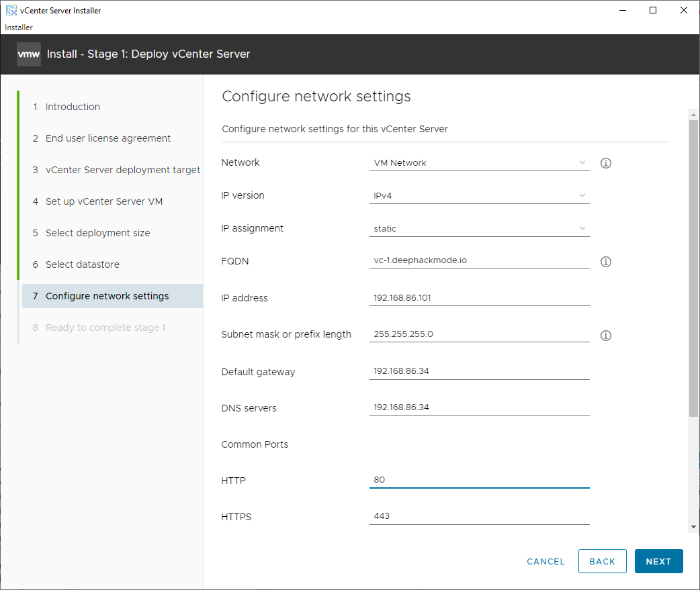
Task: Click the Common Ports heading
Action: pos(255,444)
